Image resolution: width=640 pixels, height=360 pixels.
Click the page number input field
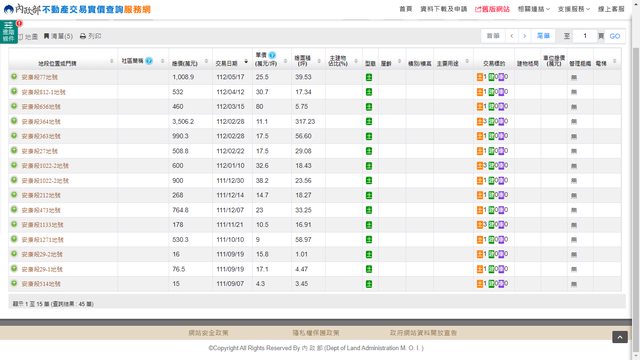coord(585,36)
